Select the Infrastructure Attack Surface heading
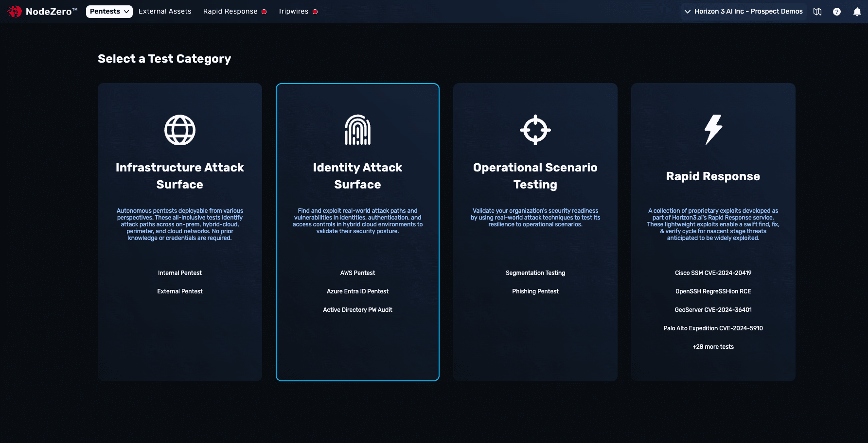The height and width of the screenshot is (443, 868). click(180, 176)
